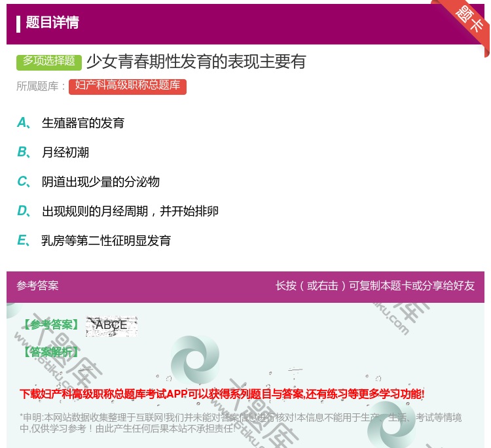
Task: Select option A 生殖器官的发育
Action: point(83,123)
